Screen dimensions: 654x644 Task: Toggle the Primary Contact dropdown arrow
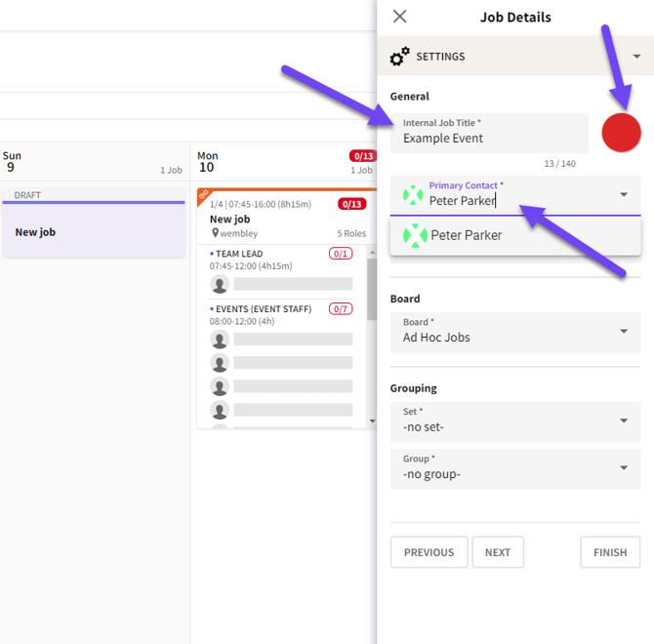coord(624,194)
